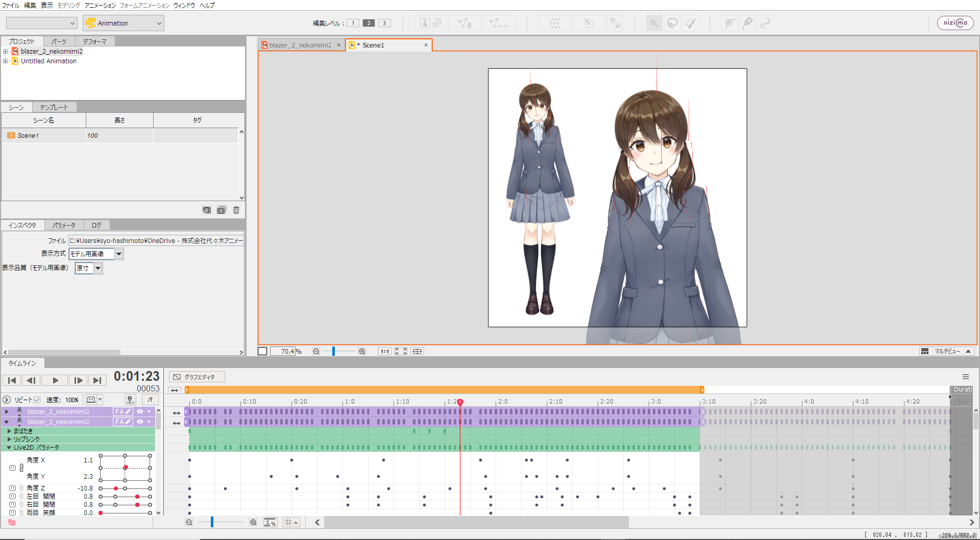The height and width of the screenshot is (540, 980).
Task: Toggle the Repeat (リピート) checkbox
Action: tap(37, 400)
